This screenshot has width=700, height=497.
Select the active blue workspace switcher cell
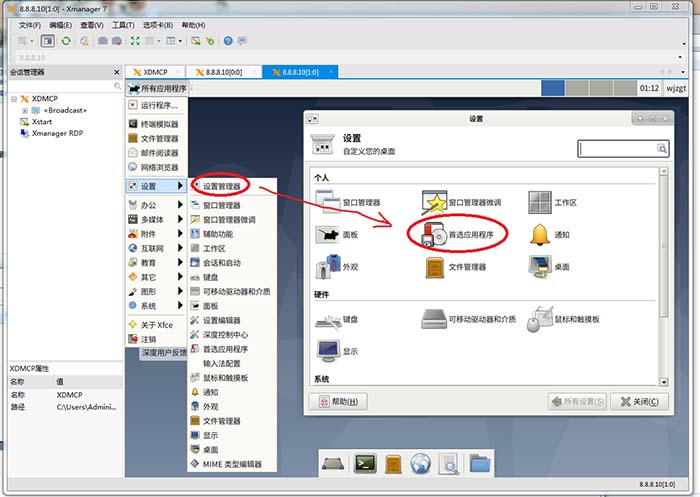pyautogui.click(x=553, y=88)
